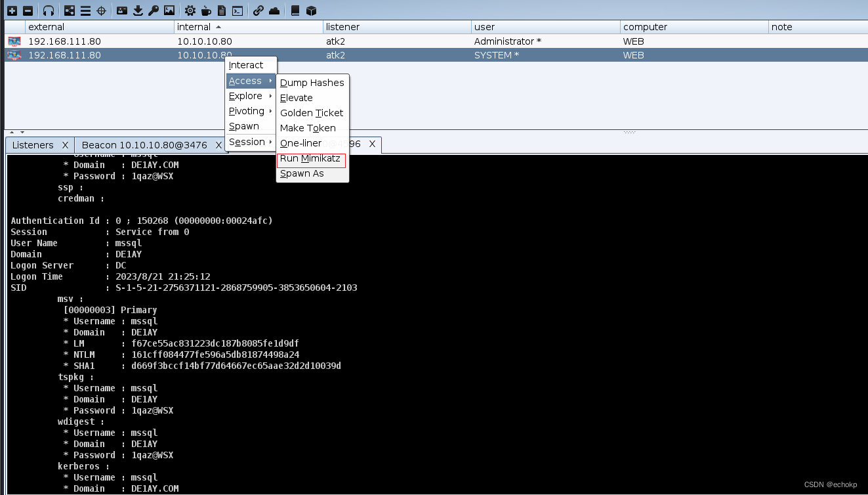Open the downloaded files icon
Viewport: 868px width, 495px height.
[x=138, y=11]
